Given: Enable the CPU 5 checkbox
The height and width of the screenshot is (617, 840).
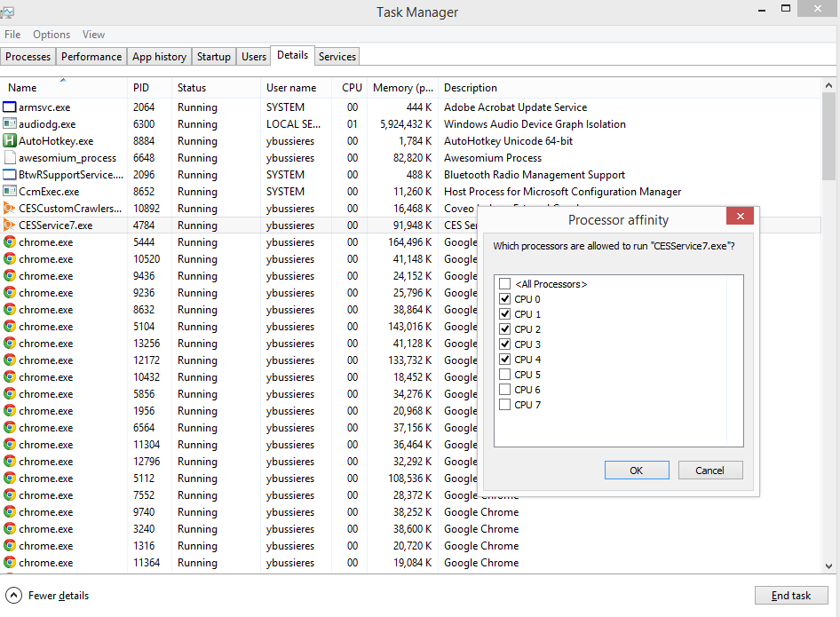Looking at the screenshot, I should pyautogui.click(x=504, y=374).
